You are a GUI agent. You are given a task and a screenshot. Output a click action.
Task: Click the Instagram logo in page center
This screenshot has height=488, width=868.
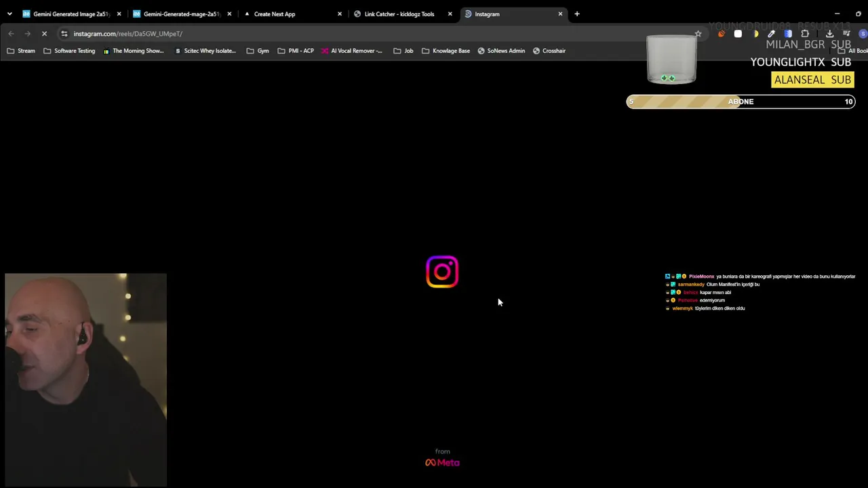click(442, 272)
